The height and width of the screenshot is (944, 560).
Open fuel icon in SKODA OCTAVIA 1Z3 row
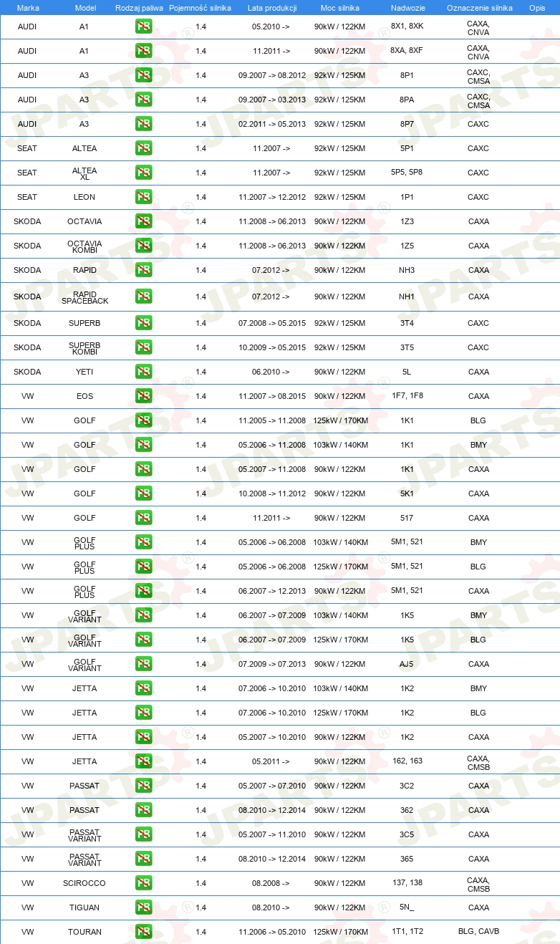(144, 221)
